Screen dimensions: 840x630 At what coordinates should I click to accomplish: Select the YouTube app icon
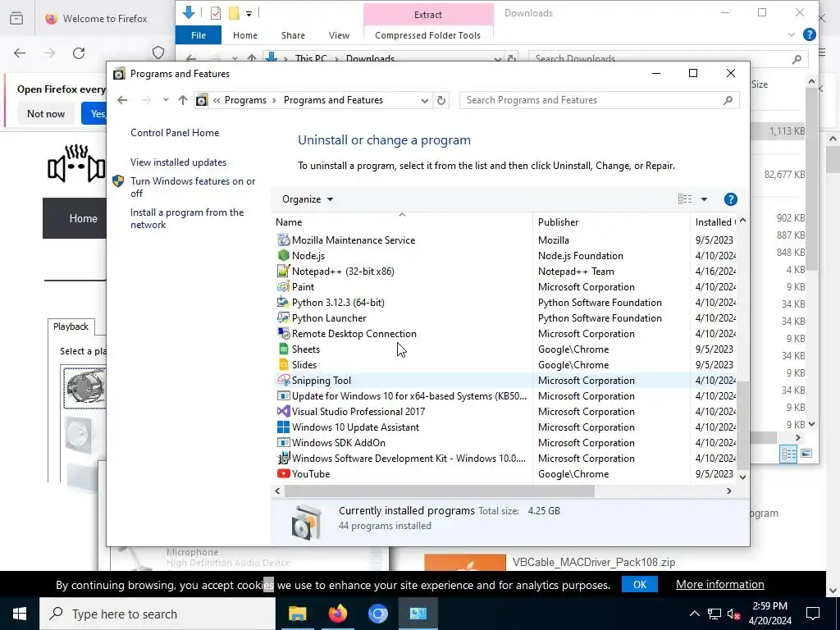coord(283,473)
